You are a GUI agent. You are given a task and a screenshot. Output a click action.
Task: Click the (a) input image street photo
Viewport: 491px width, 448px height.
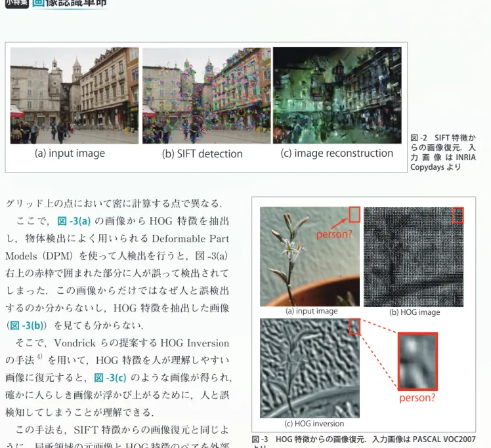[x=74, y=96]
